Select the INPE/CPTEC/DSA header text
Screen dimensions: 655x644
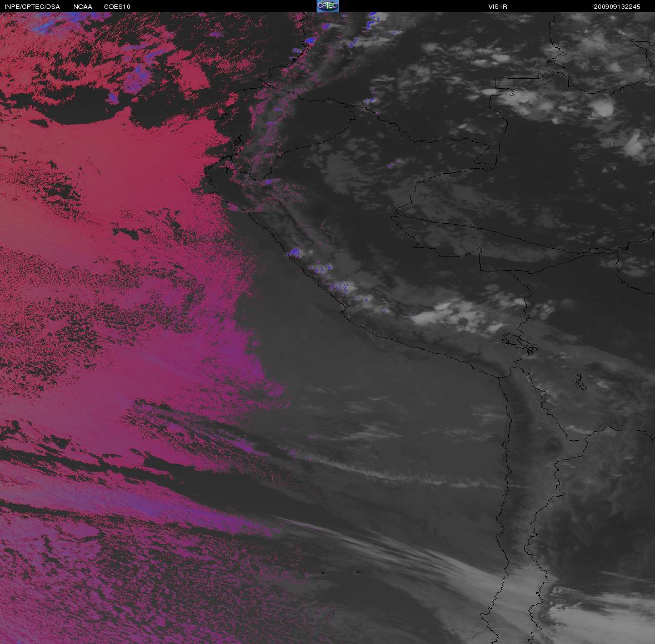(32, 7)
